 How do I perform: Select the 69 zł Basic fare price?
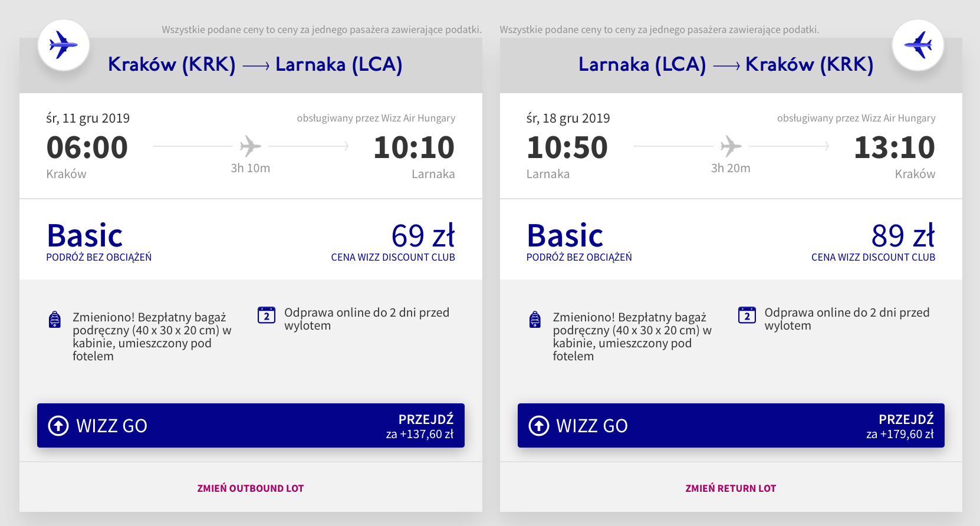click(x=423, y=236)
